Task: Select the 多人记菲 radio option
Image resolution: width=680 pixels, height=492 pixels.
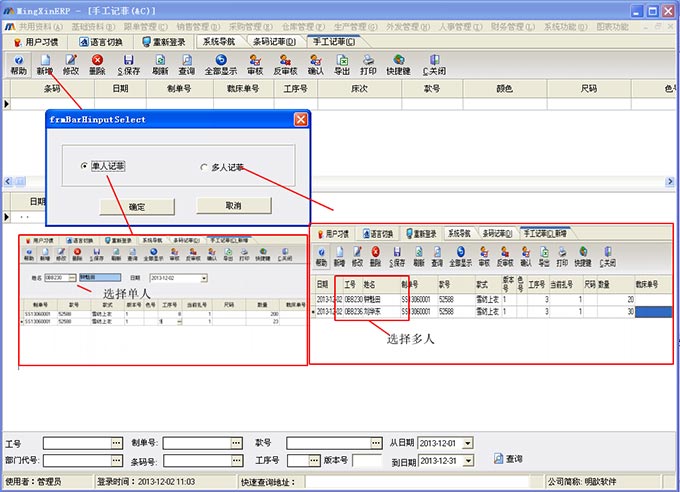Action: pos(222,167)
